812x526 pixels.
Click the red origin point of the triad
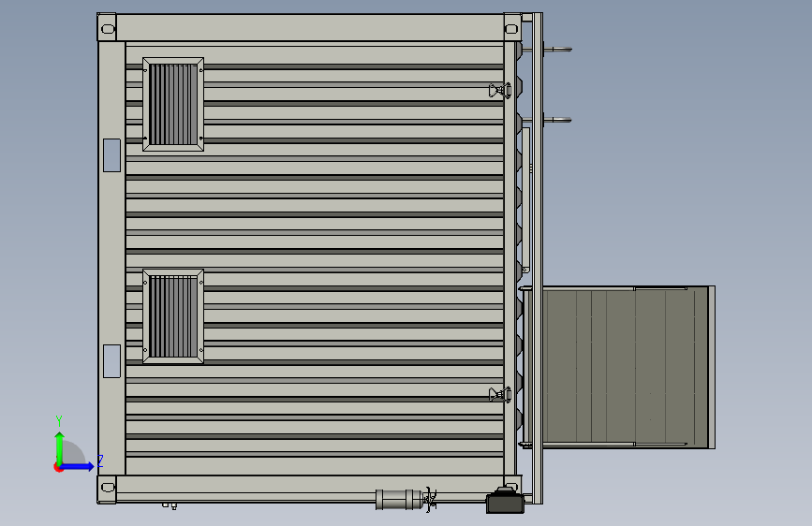point(58,467)
